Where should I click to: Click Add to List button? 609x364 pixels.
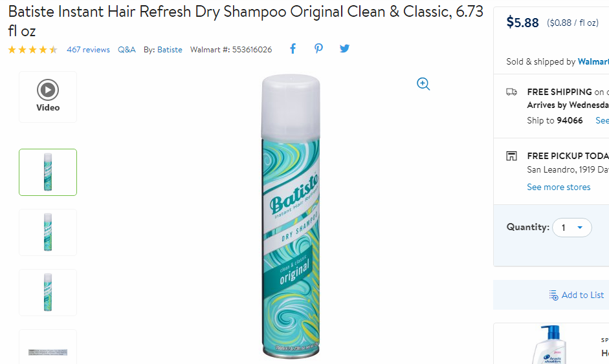pyautogui.click(x=577, y=295)
